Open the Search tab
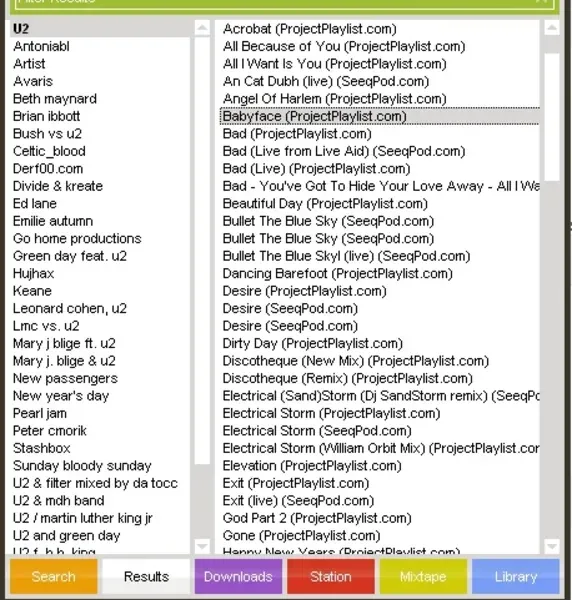Image resolution: width=572 pixels, height=600 pixels. pos(54,576)
